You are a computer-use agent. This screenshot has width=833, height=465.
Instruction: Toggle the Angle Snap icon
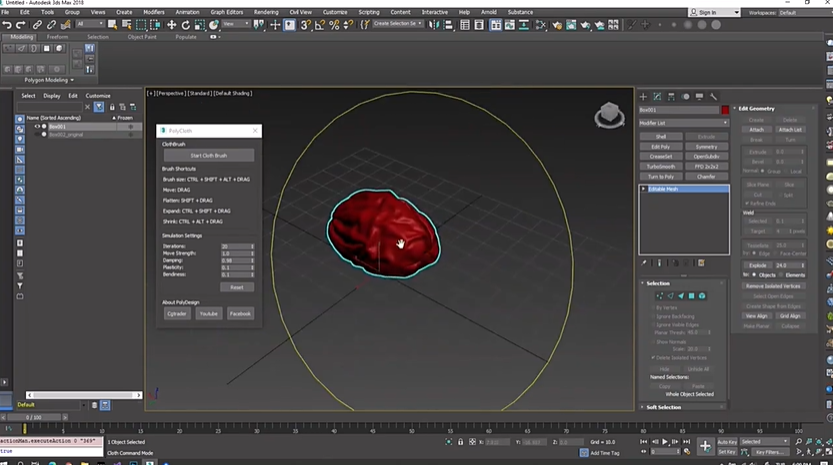point(320,24)
